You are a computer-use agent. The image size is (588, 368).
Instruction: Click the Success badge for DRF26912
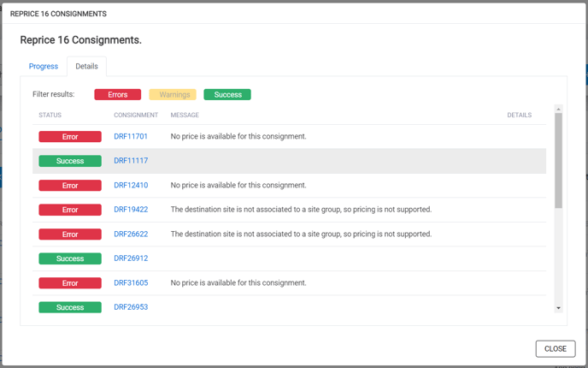tap(70, 258)
